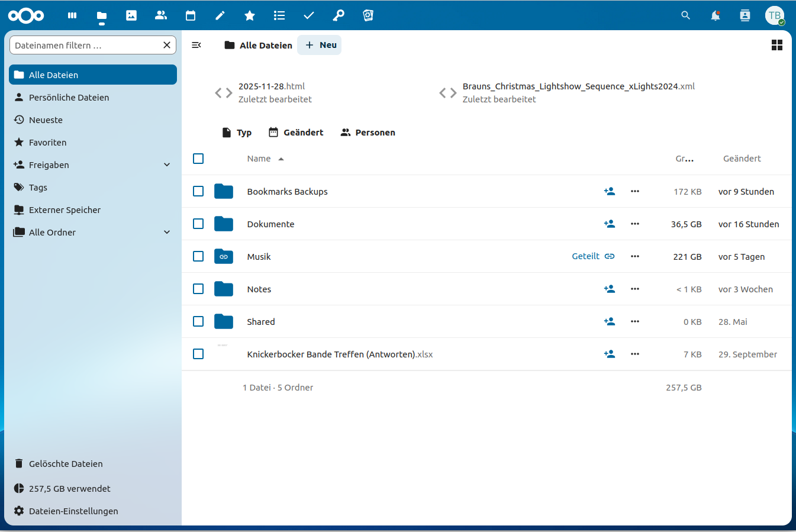
Task: Click share icon for Dokumente folder
Action: point(610,224)
